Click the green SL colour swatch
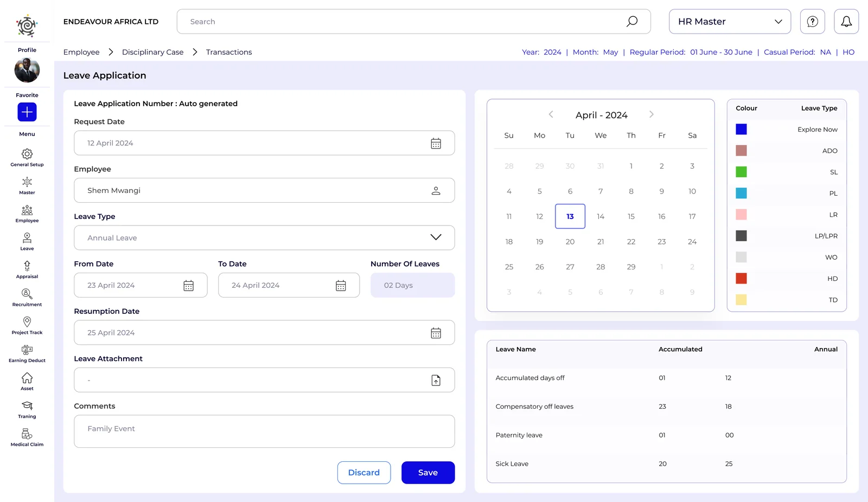 tap(741, 172)
